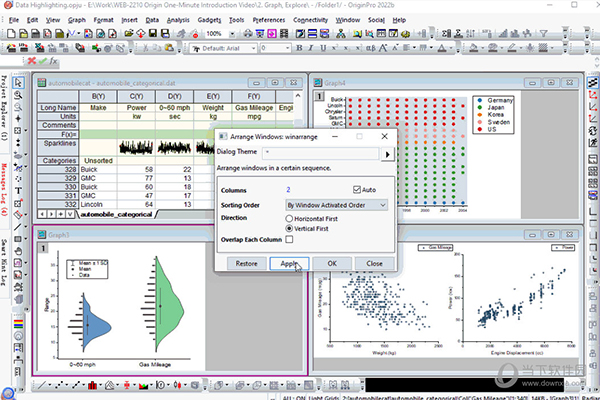Open the Smart Hint Log side tab
The height and width of the screenshot is (400, 600).
pyautogui.click(x=4, y=264)
